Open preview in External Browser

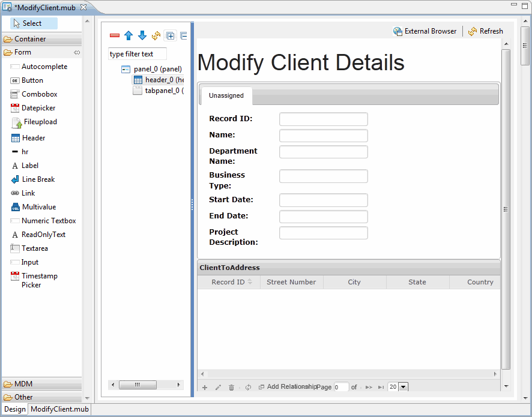(425, 31)
